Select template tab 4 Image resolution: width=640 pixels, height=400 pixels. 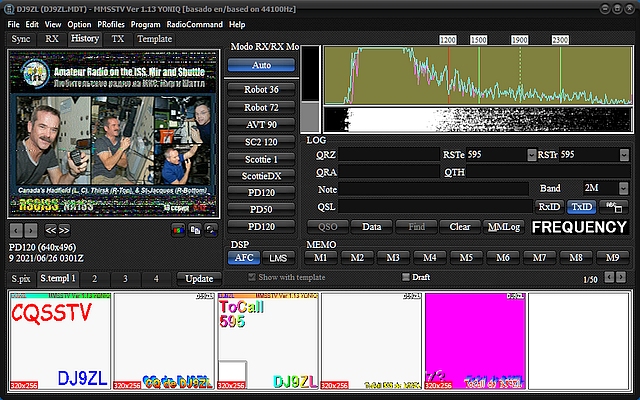(156, 279)
